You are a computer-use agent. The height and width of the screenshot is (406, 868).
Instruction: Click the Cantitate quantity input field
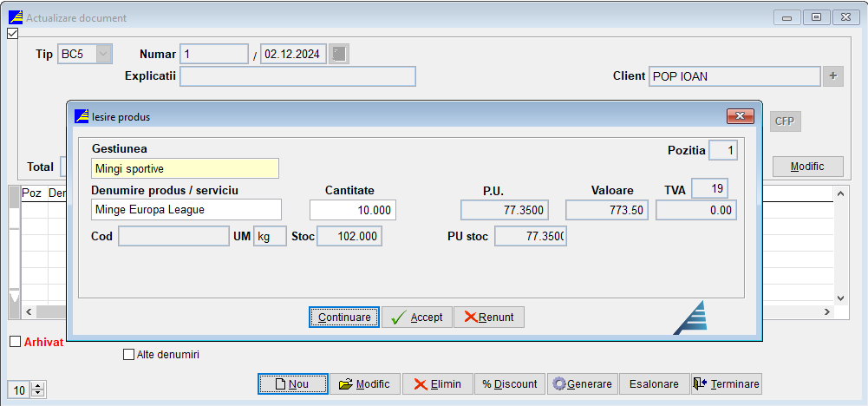coord(353,210)
